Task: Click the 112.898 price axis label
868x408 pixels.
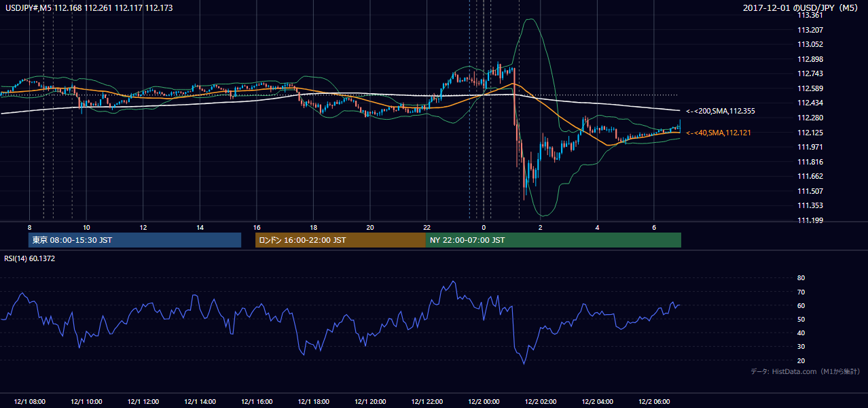Action: click(x=810, y=59)
